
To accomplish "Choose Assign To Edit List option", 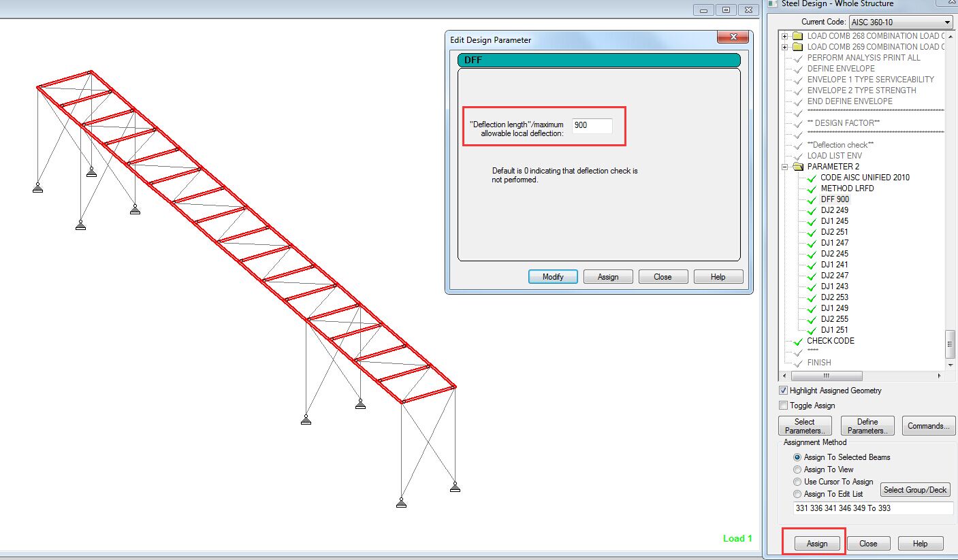I will [x=797, y=494].
